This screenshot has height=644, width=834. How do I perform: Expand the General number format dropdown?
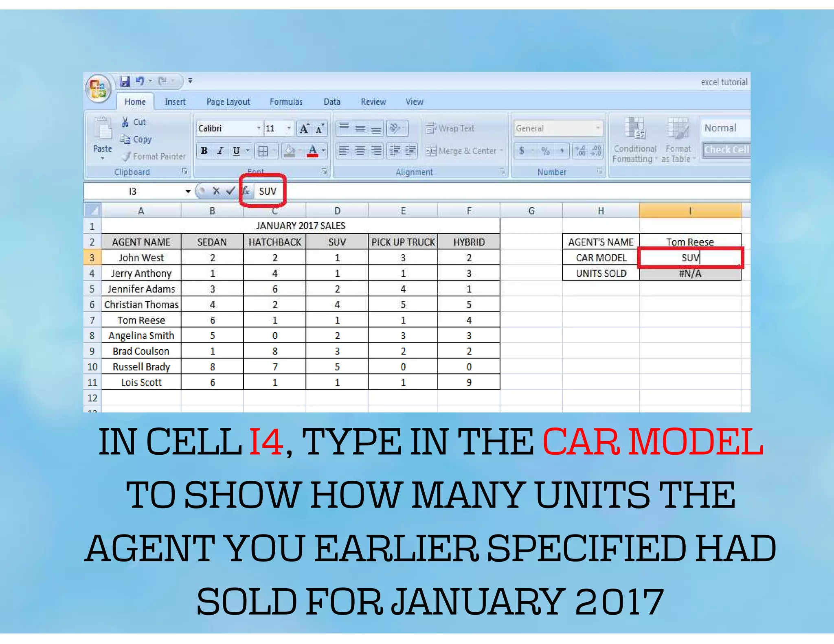click(x=597, y=128)
